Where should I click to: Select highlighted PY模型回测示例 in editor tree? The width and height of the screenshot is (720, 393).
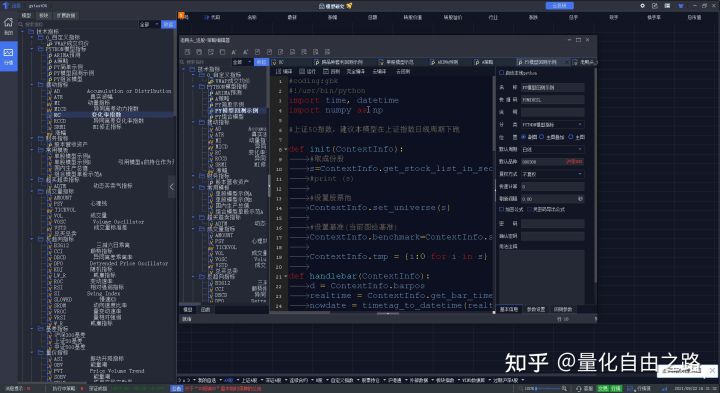236,111
